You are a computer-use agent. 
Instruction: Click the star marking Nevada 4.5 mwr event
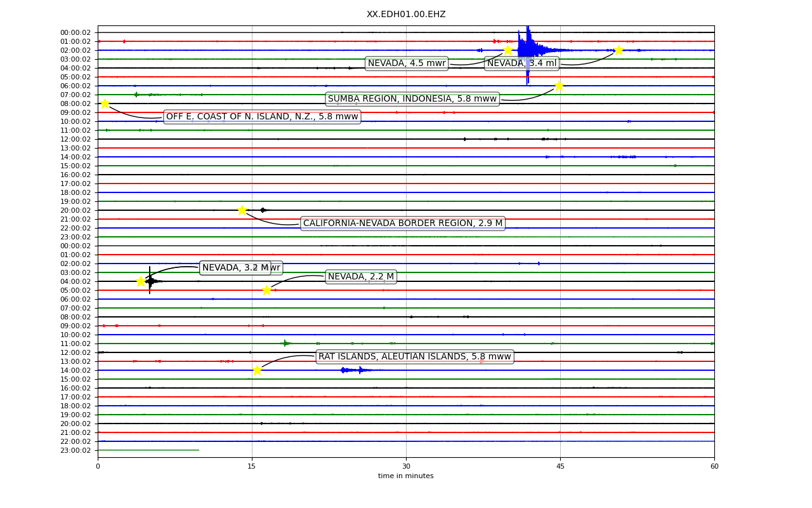(507, 50)
